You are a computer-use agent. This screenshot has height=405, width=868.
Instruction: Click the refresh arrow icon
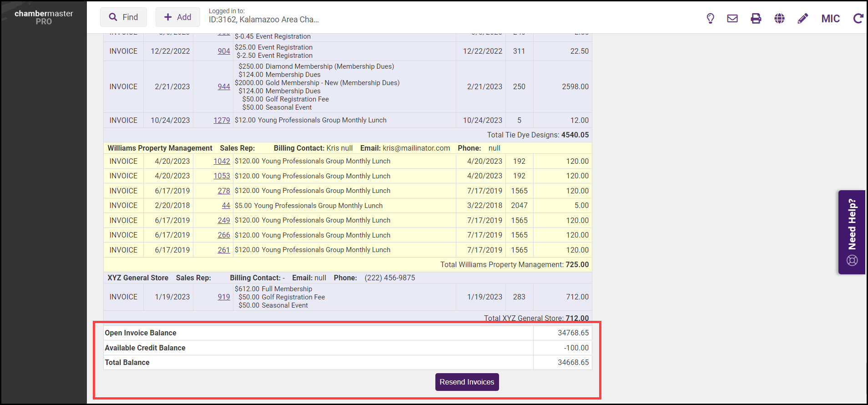coord(858,18)
